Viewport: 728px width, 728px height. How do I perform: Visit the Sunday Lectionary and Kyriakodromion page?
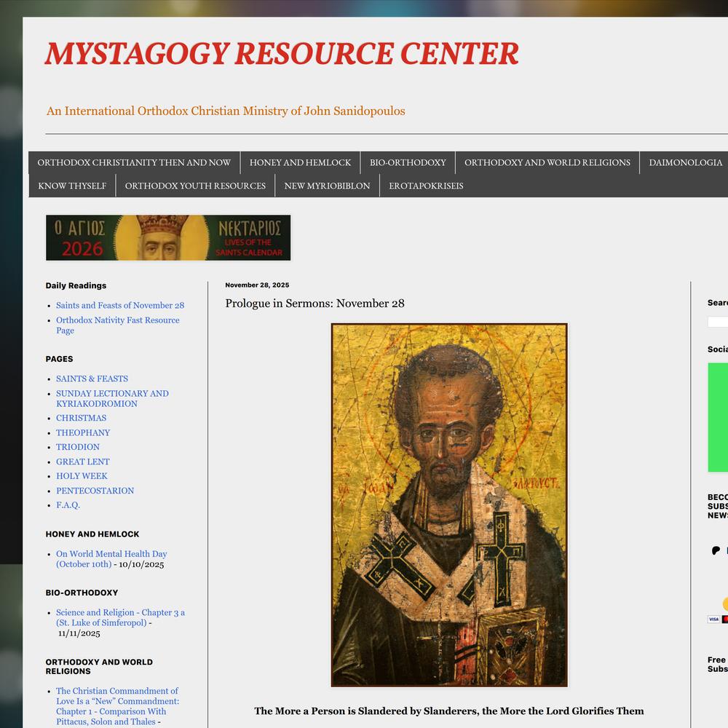(112, 398)
